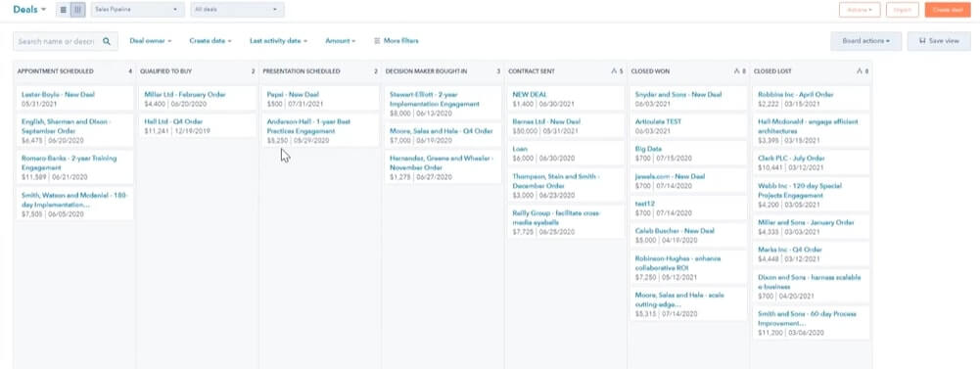Switch to the list view icon
980x369 pixels.
point(63,10)
